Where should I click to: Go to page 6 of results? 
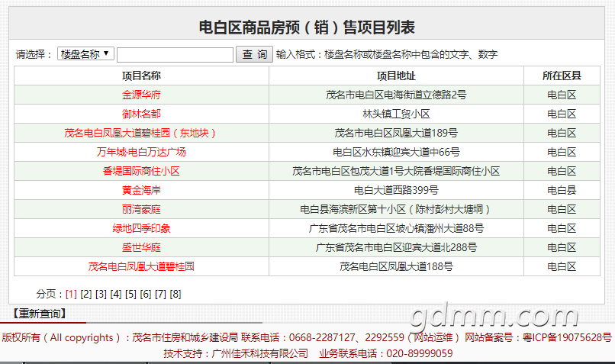click(146, 295)
